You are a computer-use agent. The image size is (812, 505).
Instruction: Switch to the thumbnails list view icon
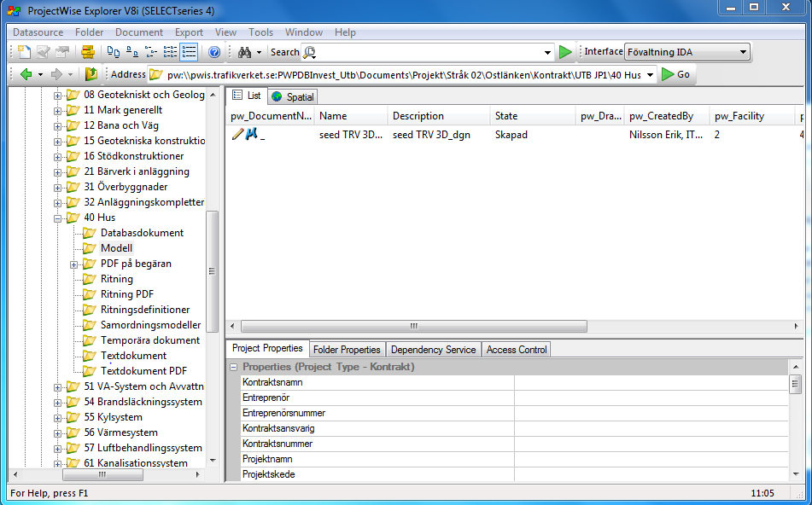170,52
